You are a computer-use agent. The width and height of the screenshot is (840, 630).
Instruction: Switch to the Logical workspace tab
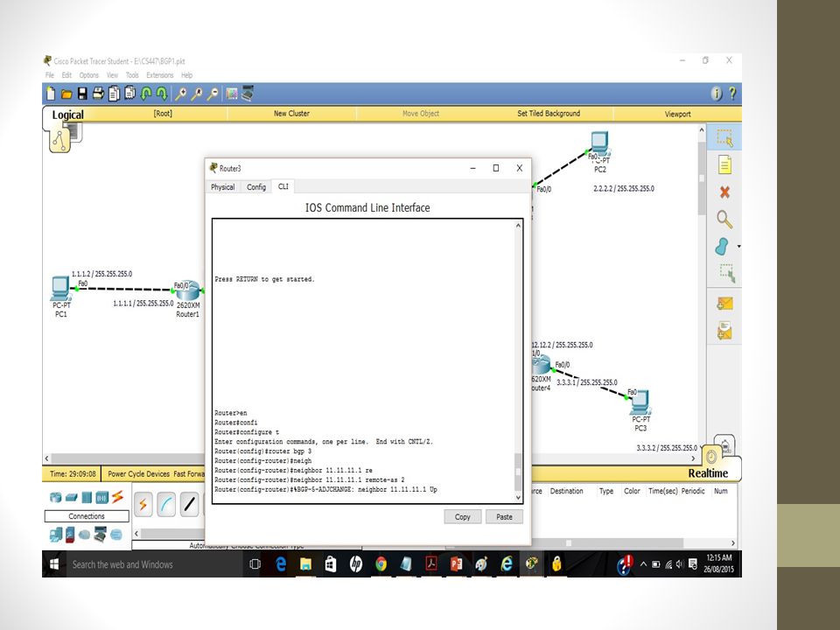pyautogui.click(x=67, y=115)
